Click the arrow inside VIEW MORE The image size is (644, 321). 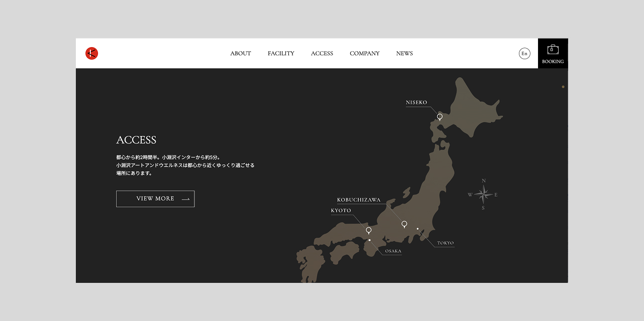(185, 199)
